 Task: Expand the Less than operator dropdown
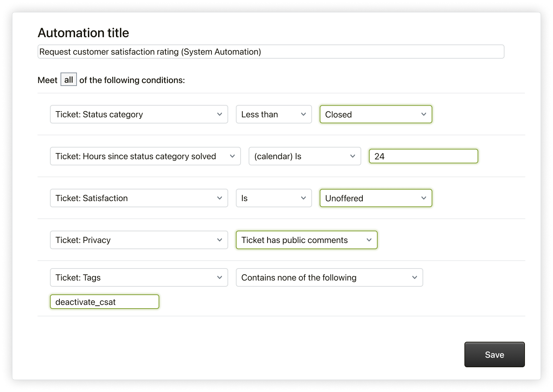pos(273,114)
